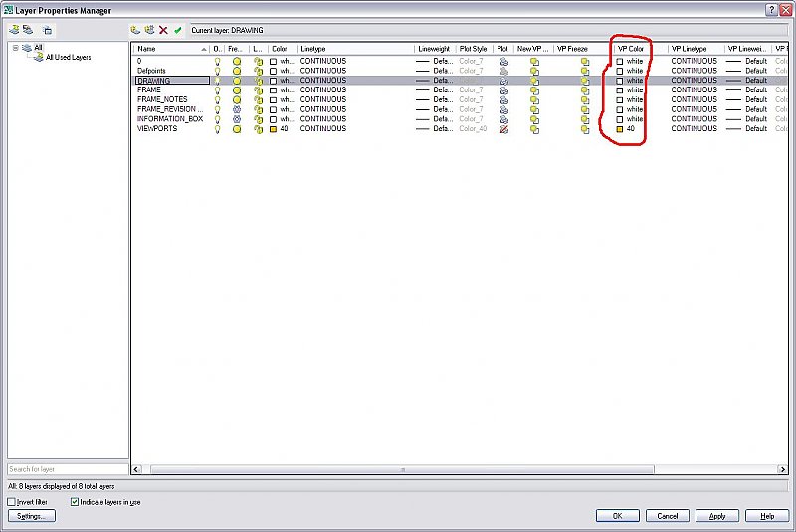The image size is (796, 532).
Task: Thaw the frozen FRAME_REVISION layer snowflake icon
Action: tap(237, 109)
